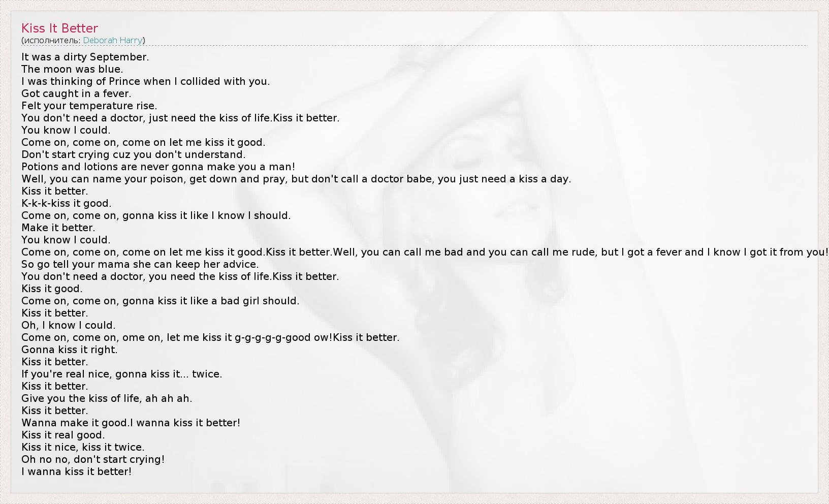Viewport: 829px width, 504px height.
Task: Select the "K-k-k-kiss it good." line
Action: click(66, 203)
